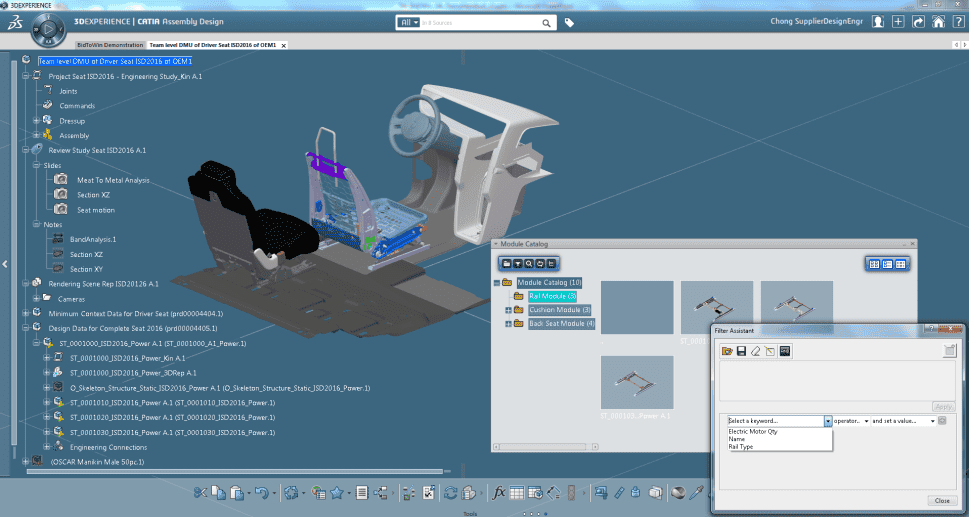Click the help question mark in Filter Assistant
Image resolution: width=969 pixels, height=517 pixels.
point(931,330)
